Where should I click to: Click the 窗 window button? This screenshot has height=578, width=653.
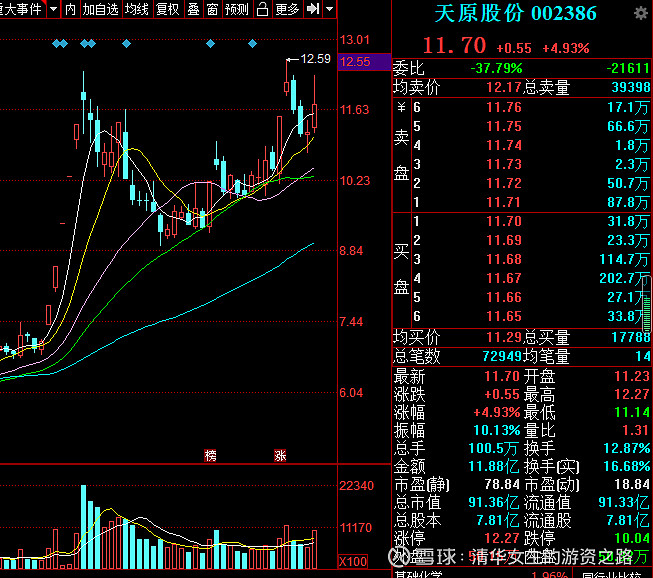pyautogui.click(x=212, y=9)
